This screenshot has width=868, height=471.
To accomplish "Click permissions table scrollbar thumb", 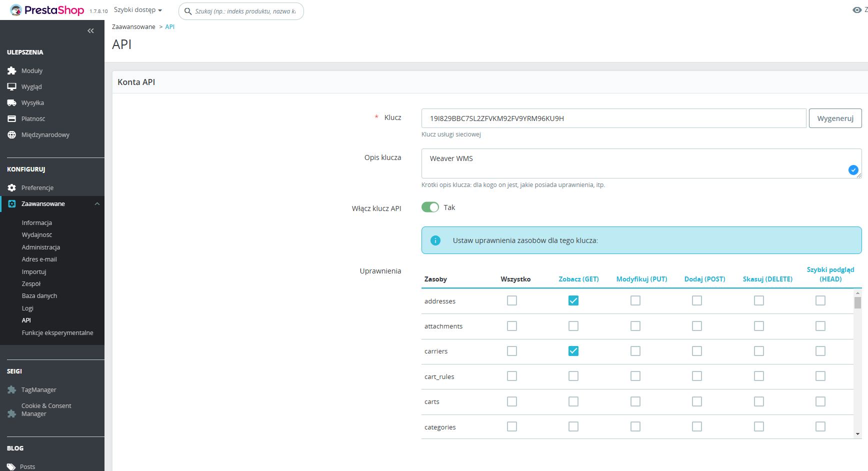I will pos(857,302).
